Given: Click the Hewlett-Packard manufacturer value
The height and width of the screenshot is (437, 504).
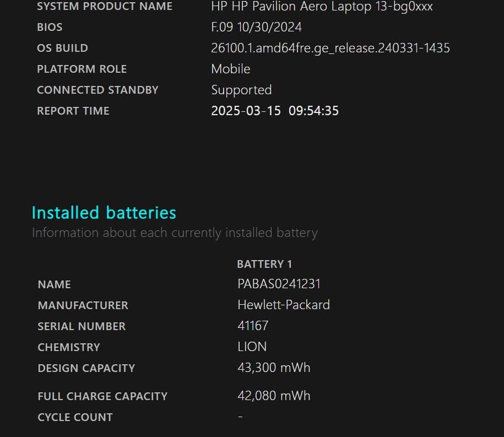Looking at the screenshot, I should pyautogui.click(x=283, y=305).
